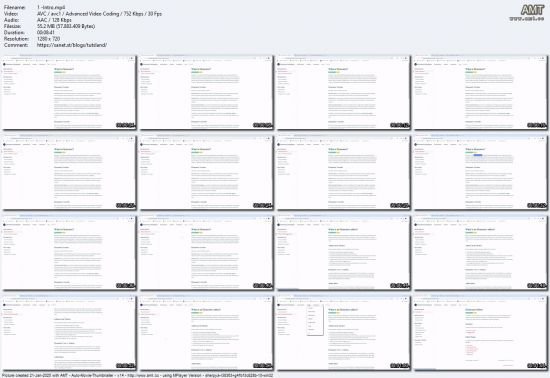Click the 'Video:' label

pos(11,14)
